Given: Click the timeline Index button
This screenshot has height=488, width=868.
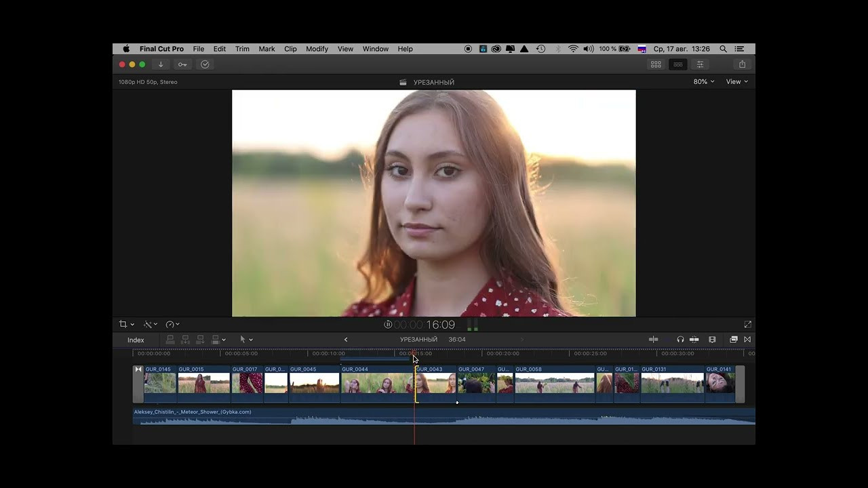Looking at the screenshot, I should point(136,340).
